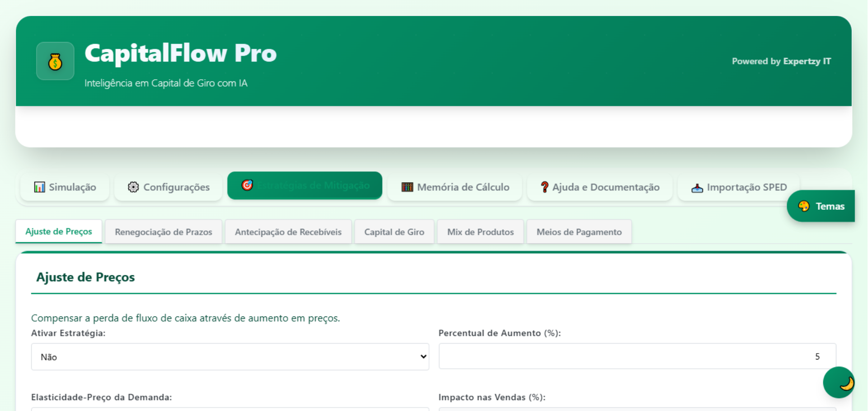Click the palette icon on Temas button
Screen dimensions: 868x411
click(804, 206)
